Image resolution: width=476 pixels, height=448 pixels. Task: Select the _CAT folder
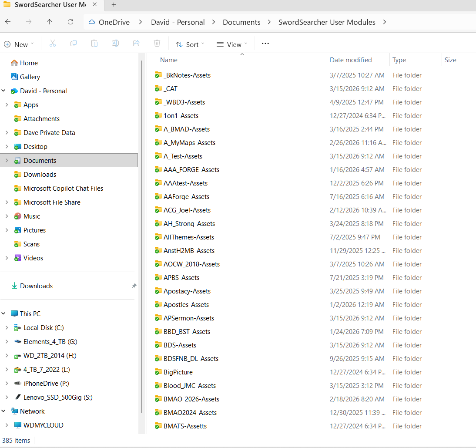pos(170,89)
